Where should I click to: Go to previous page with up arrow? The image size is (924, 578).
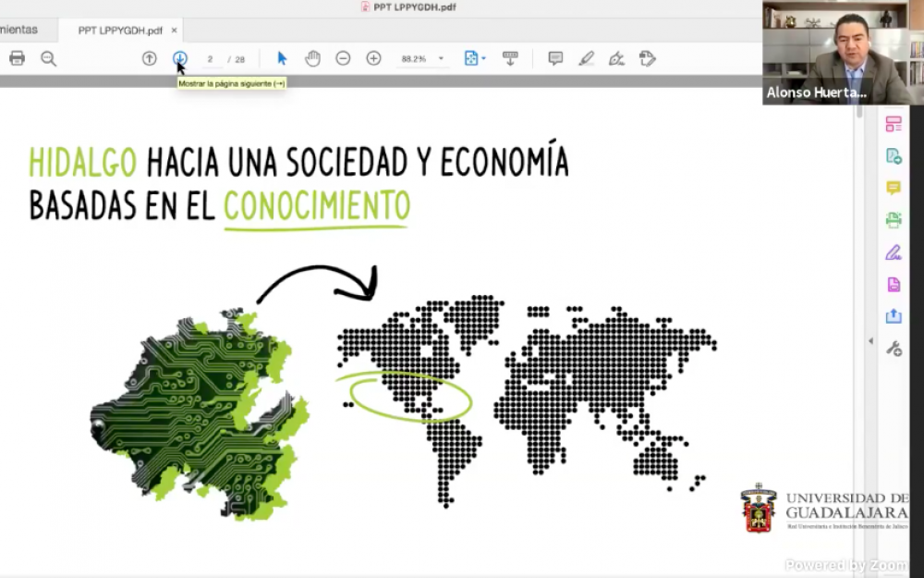(x=149, y=58)
